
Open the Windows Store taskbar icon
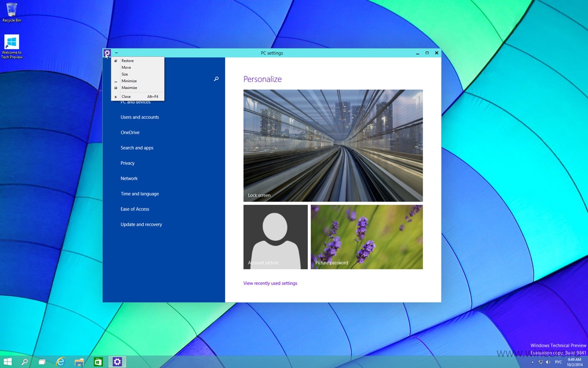click(98, 362)
